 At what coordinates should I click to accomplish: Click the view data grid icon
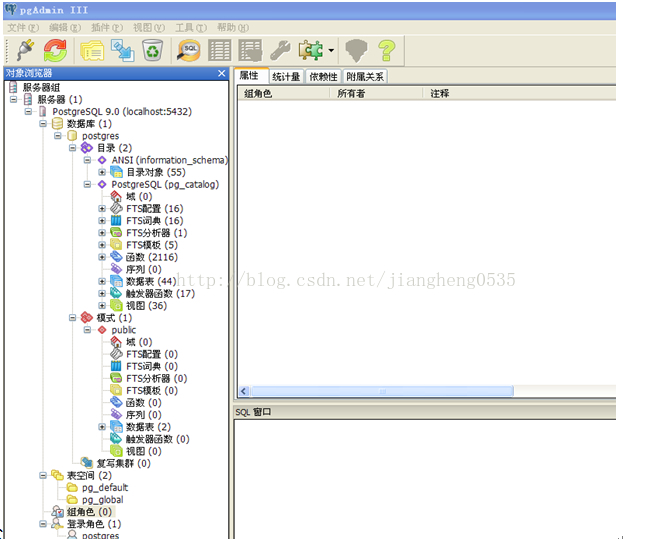tap(219, 51)
